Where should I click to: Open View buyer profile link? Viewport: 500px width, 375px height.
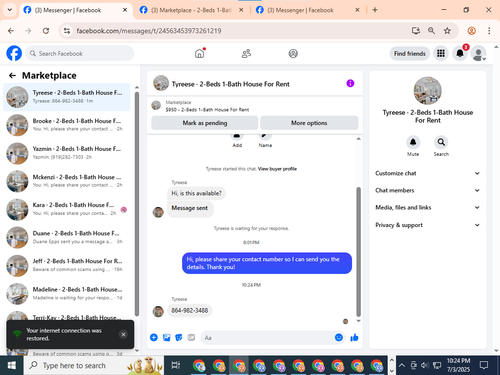[277, 169]
